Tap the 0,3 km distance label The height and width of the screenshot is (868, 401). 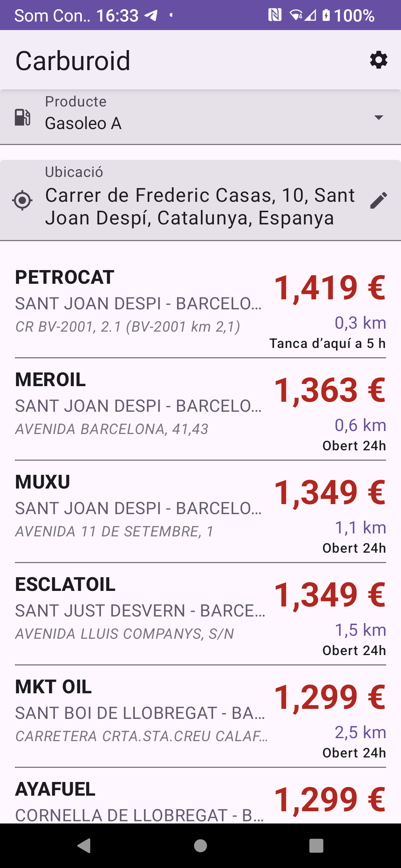click(360, 323)
